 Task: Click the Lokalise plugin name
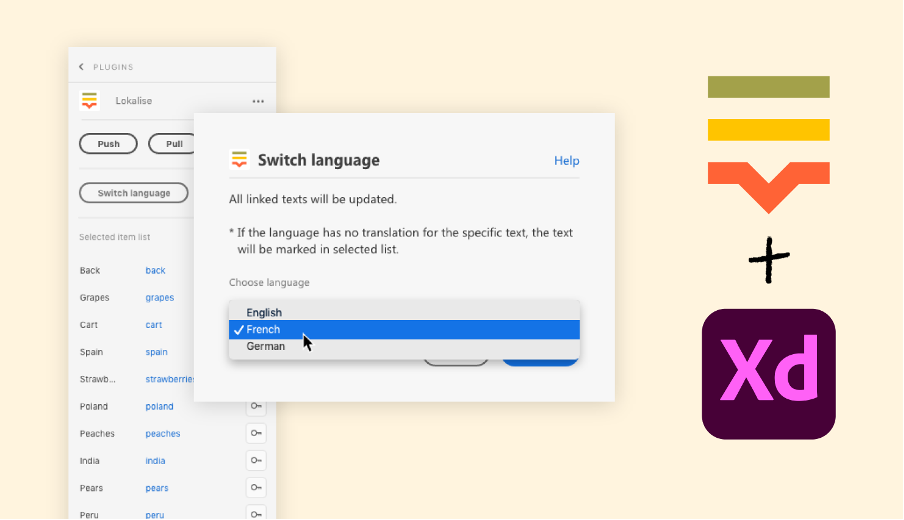(x=134, y=101)
